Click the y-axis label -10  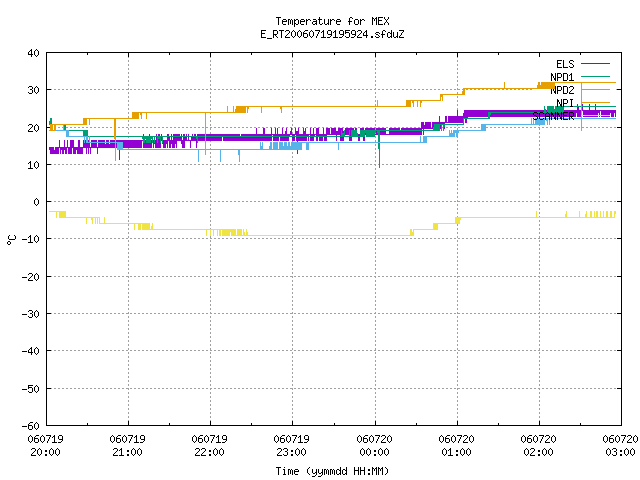[x=31, y=239]
